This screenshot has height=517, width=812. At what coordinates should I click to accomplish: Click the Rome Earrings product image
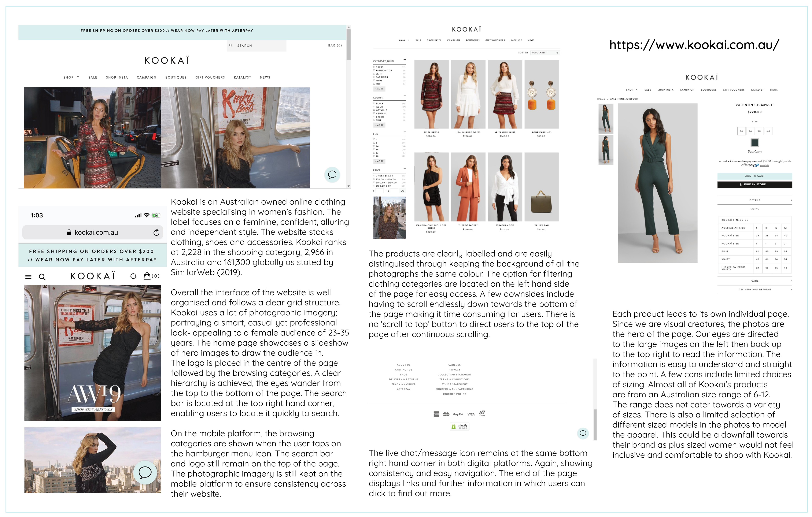click(x=541, y=94)
